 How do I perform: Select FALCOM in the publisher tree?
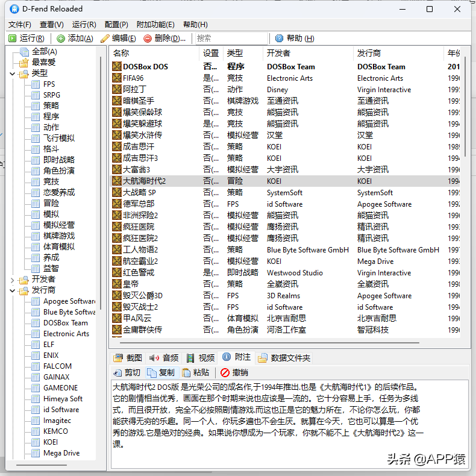point(57,366)
